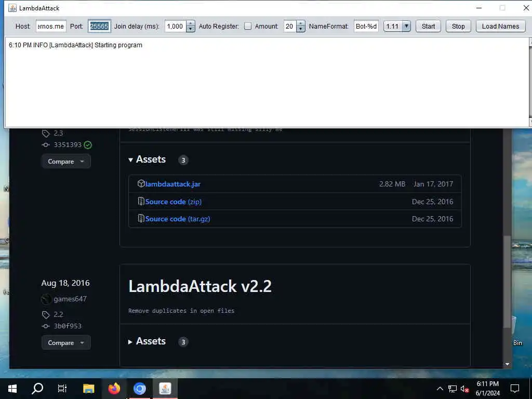Viewport: 532px width, 399px height.
Task: Download Source code (zip) link
Action: (174, 202)
